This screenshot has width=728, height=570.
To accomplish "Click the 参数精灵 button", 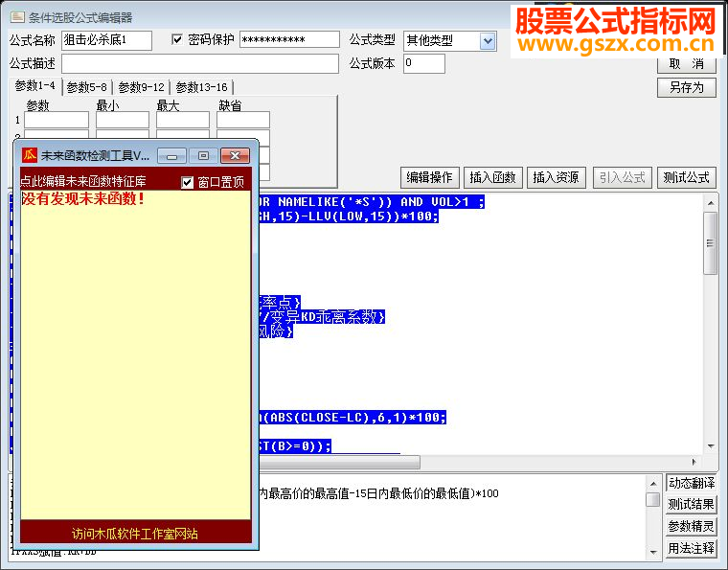I will (x=691, y=526).
